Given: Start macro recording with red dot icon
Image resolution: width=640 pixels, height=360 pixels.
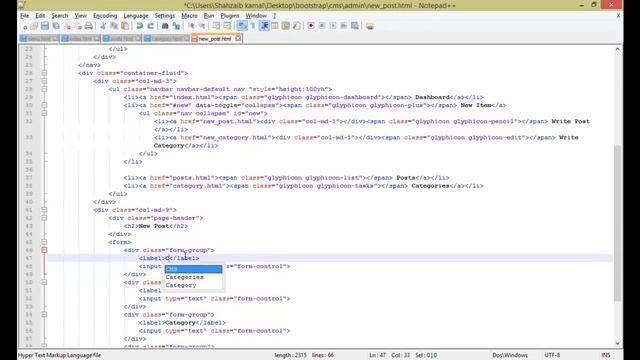Looking at the screenshot, I should tap(311, 26).
